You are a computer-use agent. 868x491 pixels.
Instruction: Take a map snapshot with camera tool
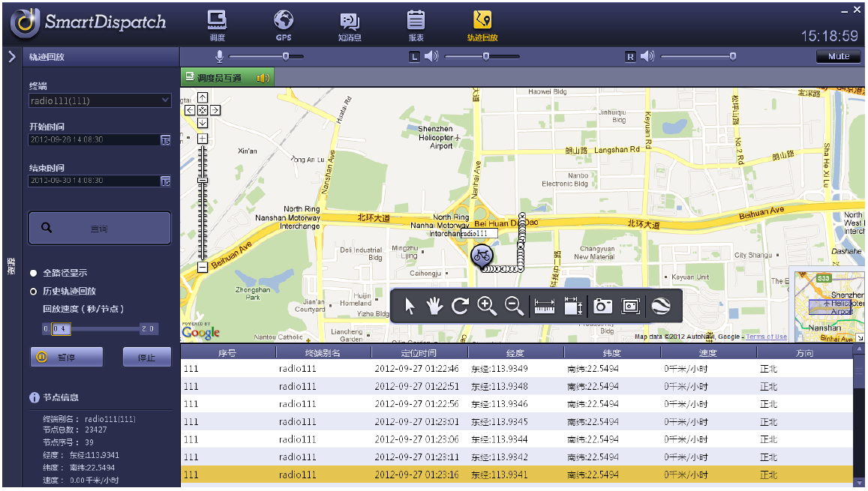tap(602, 306)
